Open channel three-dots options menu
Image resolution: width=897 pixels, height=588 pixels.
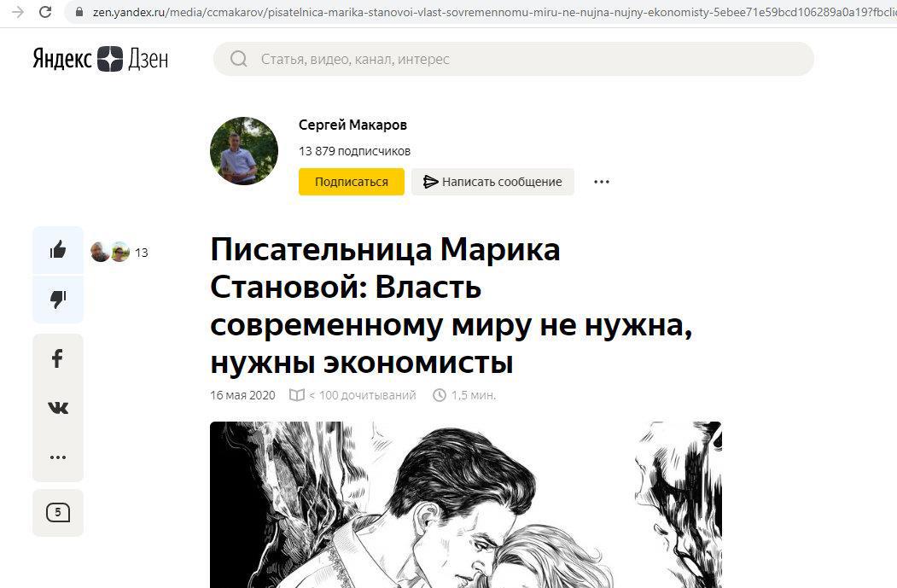point(601,182)
